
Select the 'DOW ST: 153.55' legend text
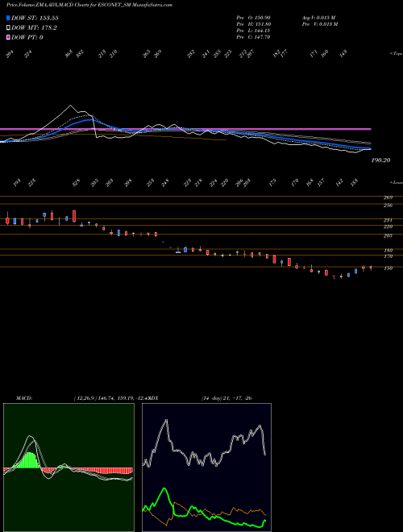click(35, 18)
